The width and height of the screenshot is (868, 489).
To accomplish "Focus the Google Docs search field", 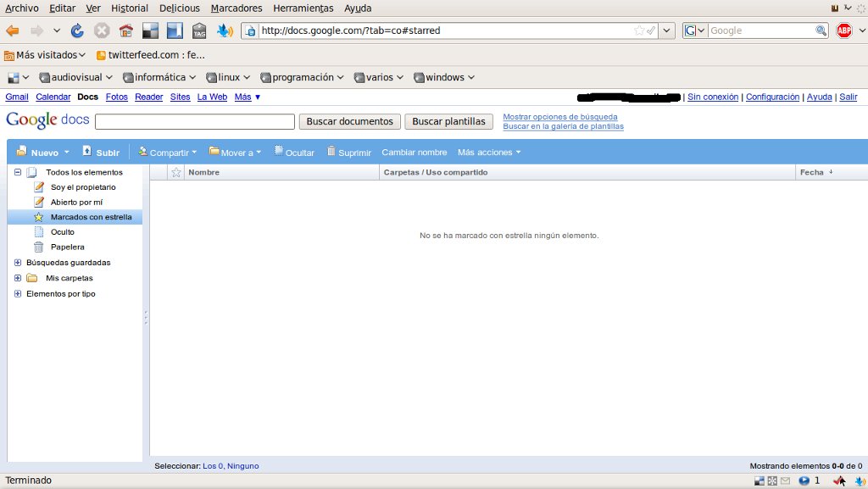I will [x=195, y=122].
